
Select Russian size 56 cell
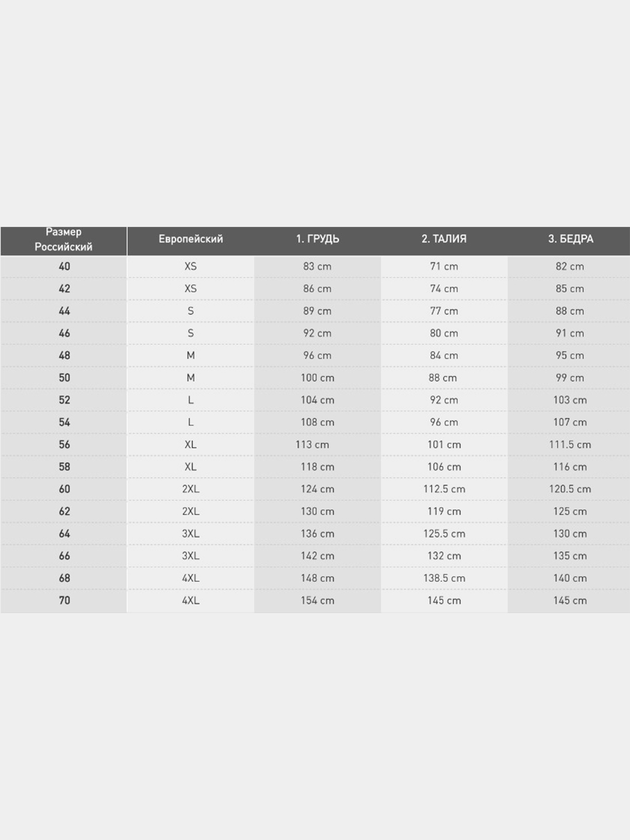point(64,444)
